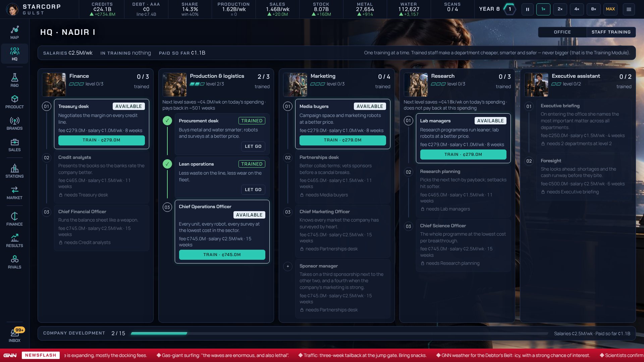Image resolution: width=644 pixels, height=362 pixels.
Task: Pause the game simulation
Action: tap(527, 9)
